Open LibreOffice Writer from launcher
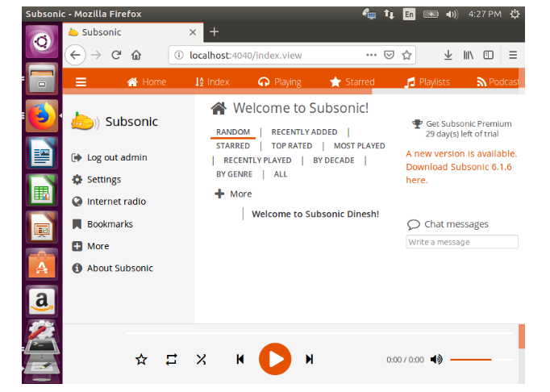 click(42, 153)
